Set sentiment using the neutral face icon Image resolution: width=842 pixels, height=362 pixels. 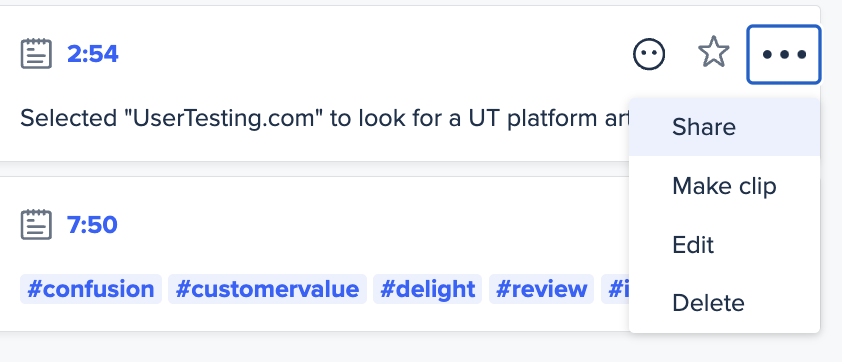pos(649,54)
